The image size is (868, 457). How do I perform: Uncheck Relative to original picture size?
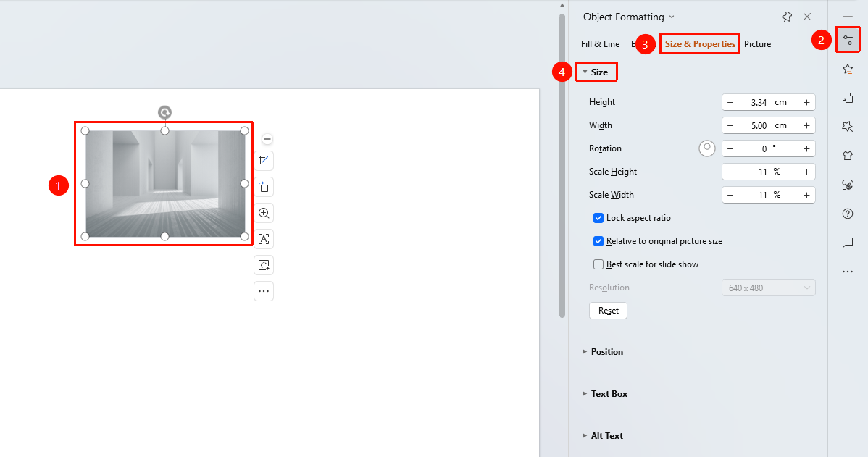598,241
